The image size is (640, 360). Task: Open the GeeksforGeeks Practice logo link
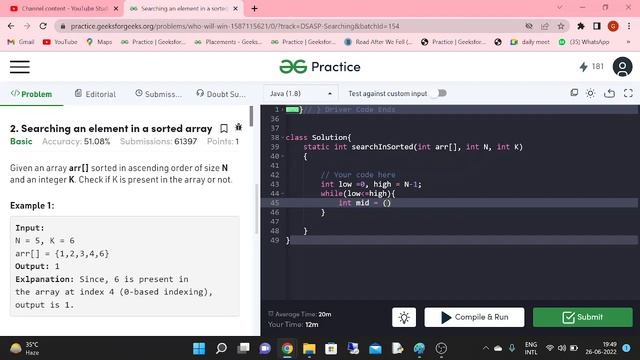click(320, 67)
